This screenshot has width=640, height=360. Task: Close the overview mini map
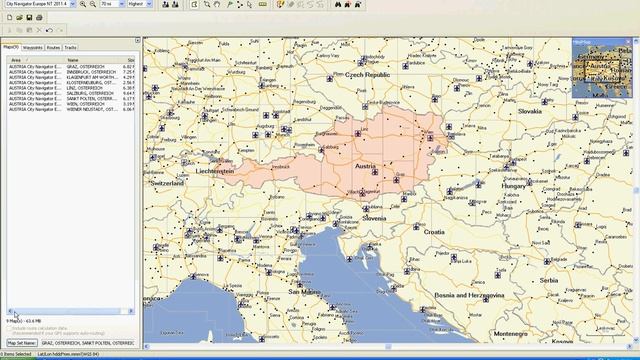pyautogui.click(x=629, y=42)
